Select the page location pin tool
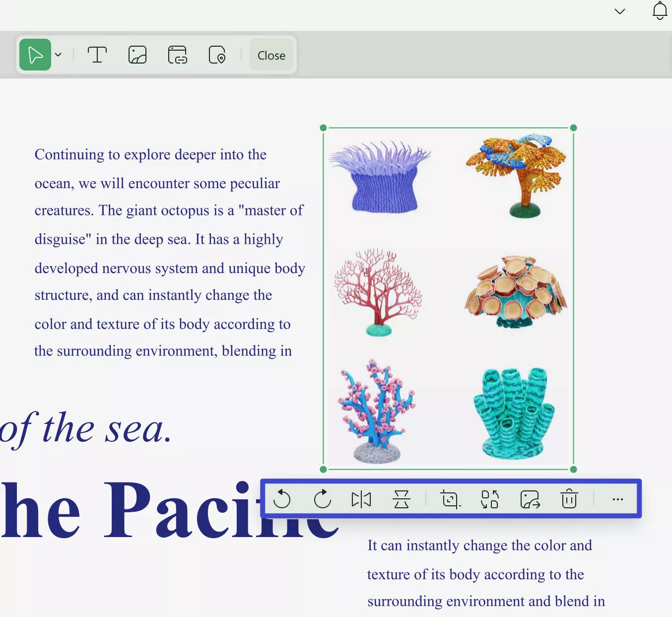 (217, 55)
